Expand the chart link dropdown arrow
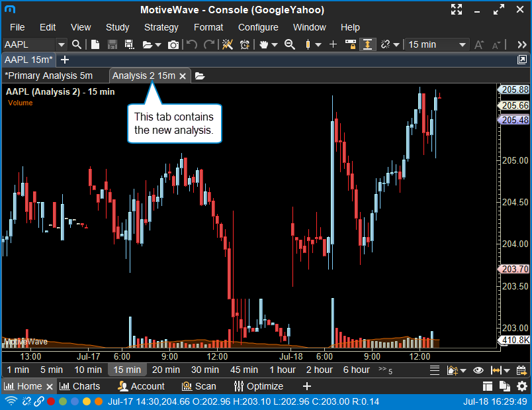The width and height of the screenshot is (532, 410). pos(396,45)
